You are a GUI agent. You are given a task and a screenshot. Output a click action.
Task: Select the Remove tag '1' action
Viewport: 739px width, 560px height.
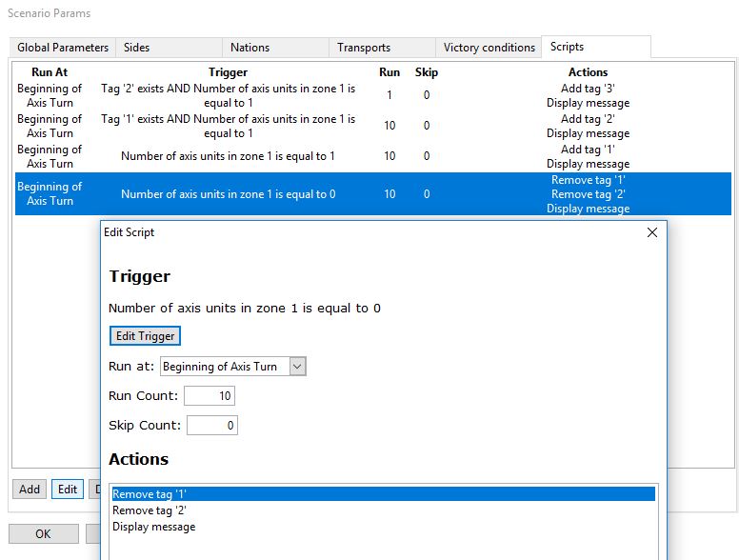[150, 494]
